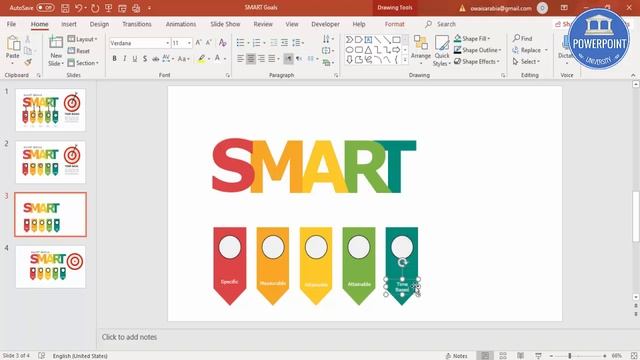Toggle AutoSave switch
Screen dimensions: 640x360
(x=45, y=8)
